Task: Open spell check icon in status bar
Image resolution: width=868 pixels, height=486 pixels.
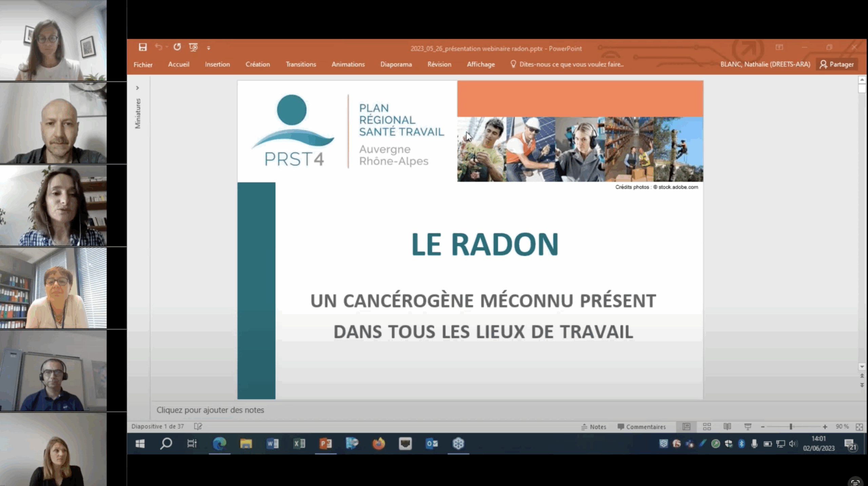Action: (198, 426)
